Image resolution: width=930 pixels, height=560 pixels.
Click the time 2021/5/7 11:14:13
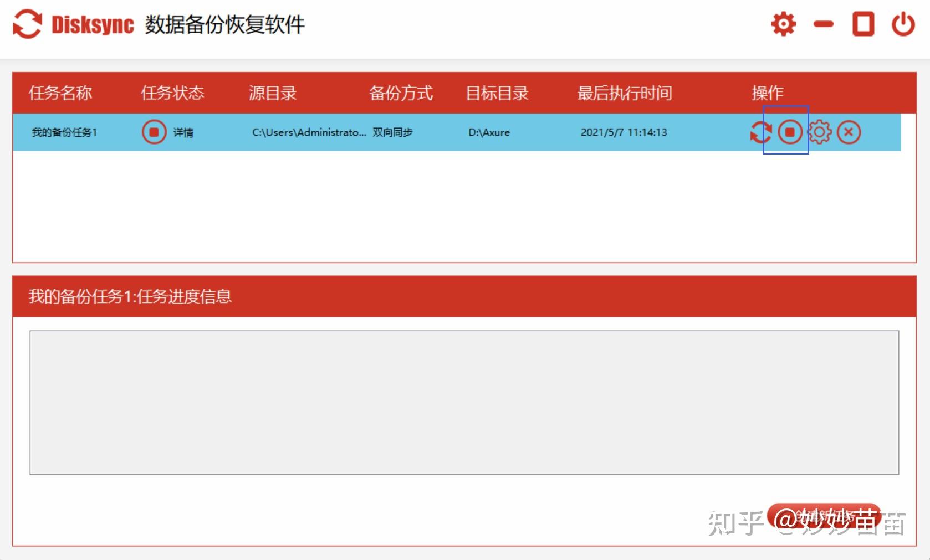tap(624, 132)
